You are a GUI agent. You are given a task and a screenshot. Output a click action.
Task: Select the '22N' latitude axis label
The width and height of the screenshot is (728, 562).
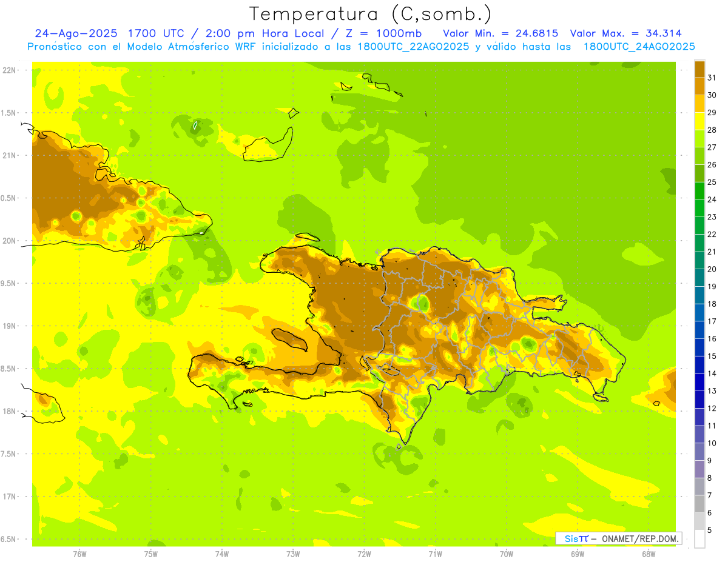click(x=9, y=70)
